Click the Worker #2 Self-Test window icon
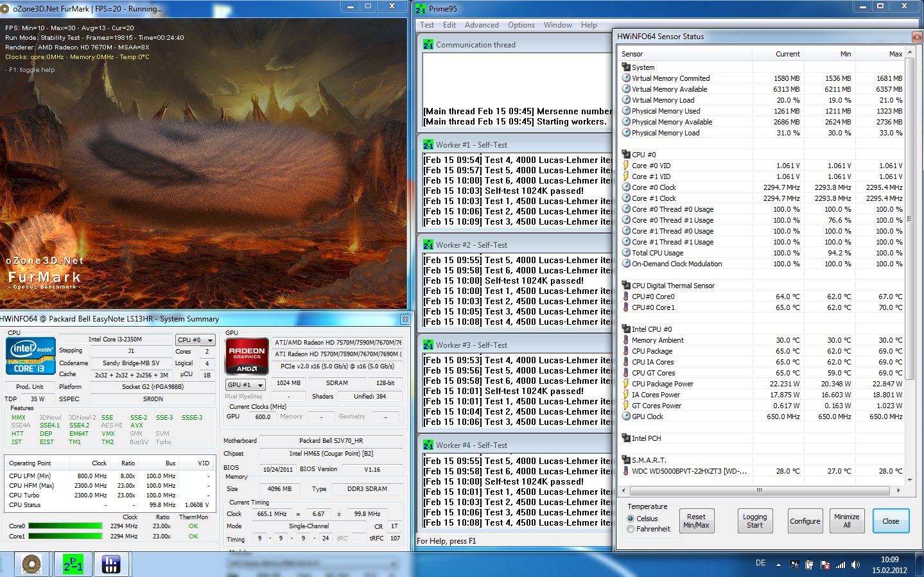The image size is (924, 577). coord(428,245)
